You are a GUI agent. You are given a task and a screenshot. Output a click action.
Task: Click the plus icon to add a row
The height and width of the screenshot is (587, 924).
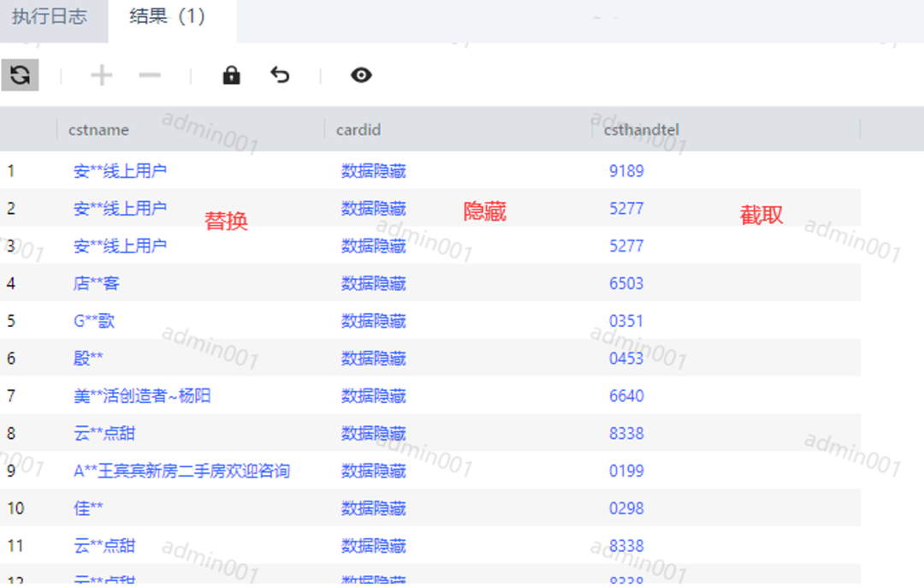[x=101, y=75]
